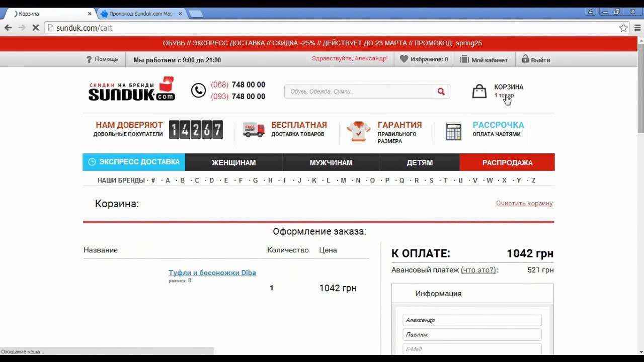Click the item price 1042 грн
The image size is (644, 362).
[338, 288]
